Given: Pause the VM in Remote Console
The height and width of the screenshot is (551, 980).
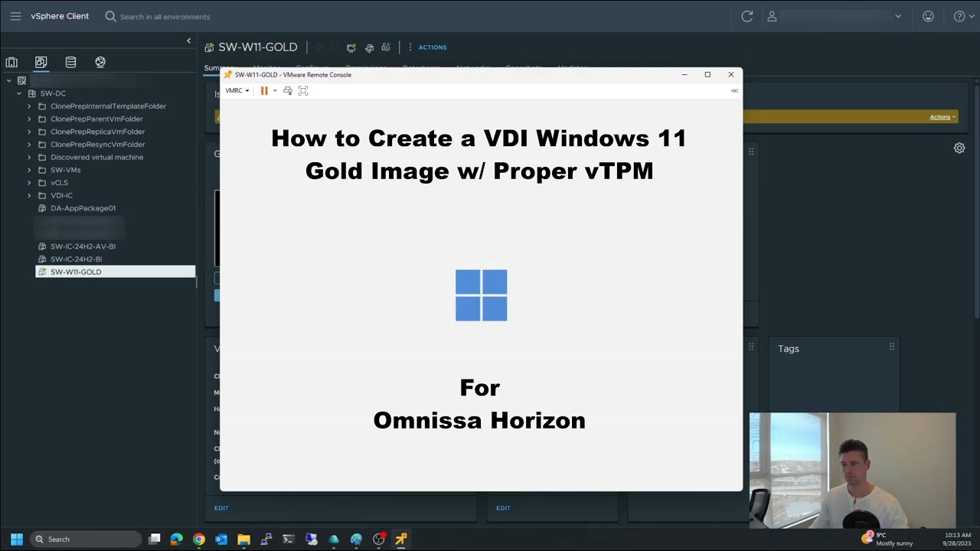Looking at the screenshot, I should tap(264, 90).
